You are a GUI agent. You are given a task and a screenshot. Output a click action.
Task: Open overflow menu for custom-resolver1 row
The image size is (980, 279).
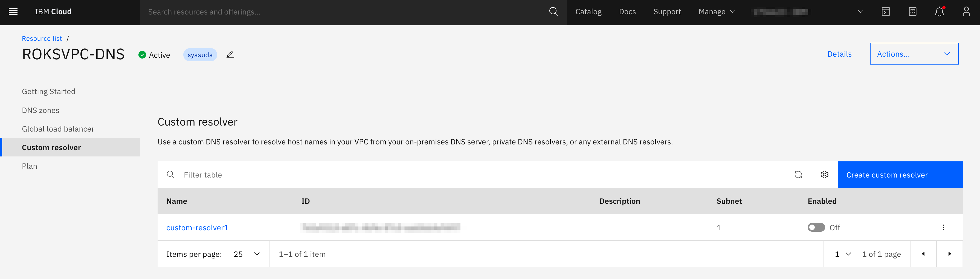point(943,227)
